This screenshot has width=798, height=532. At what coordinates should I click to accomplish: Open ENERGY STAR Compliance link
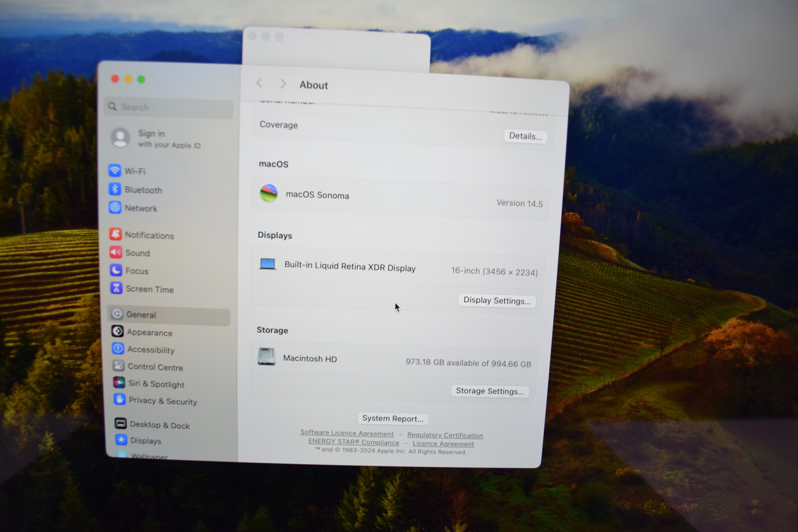353,442
